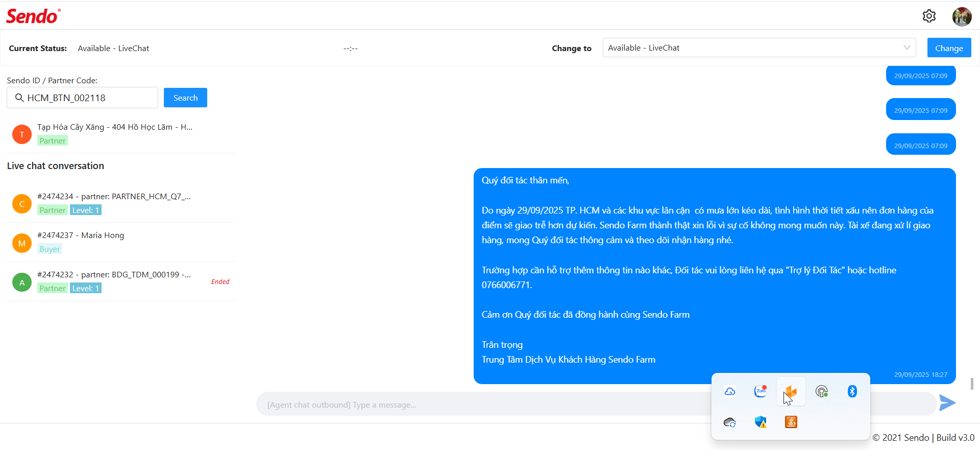This screenshot has width=980, height=450.
Task: Open the Java update tray icon
Action: point(791,422)
